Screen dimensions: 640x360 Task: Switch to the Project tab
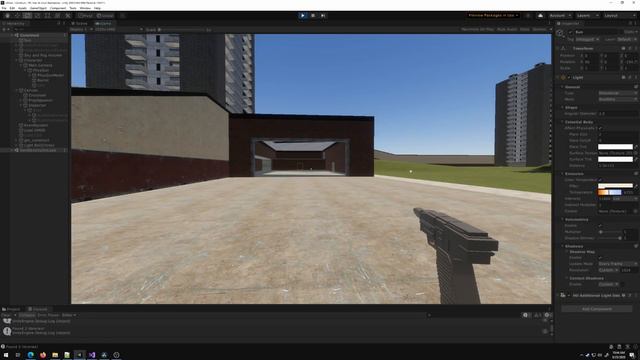(11, 309)
